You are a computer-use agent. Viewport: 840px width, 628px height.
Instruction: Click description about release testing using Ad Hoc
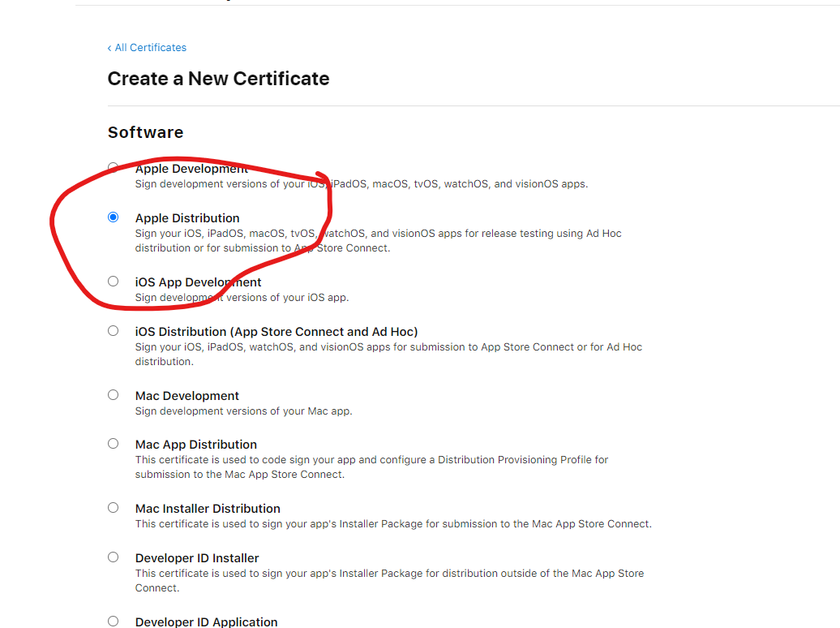378,241
